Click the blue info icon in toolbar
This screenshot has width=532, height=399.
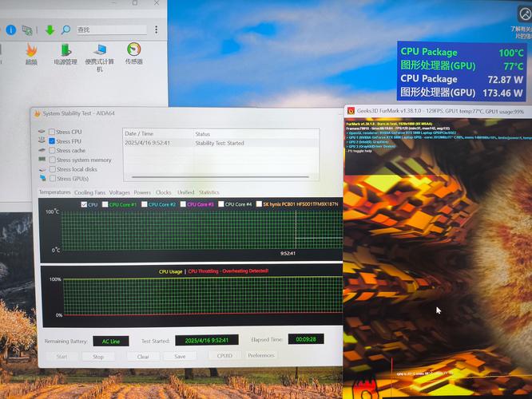pyautogui.click(x=10, y=30)
